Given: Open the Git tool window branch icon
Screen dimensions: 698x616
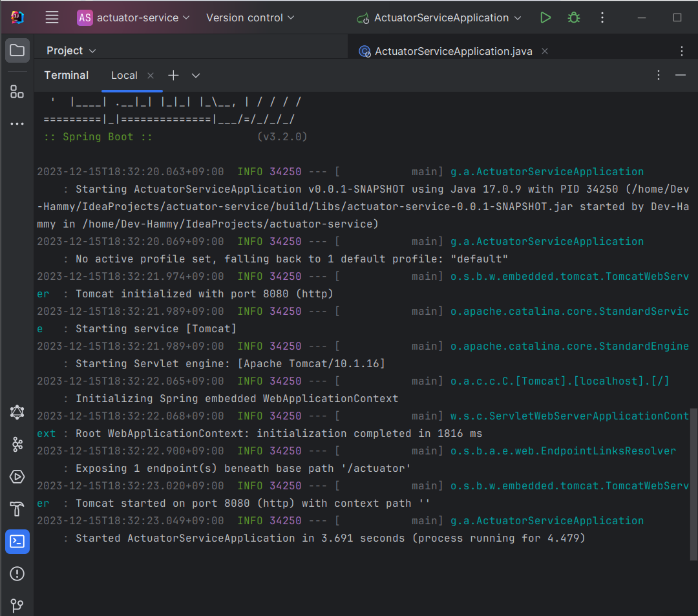Looking at the screenshot, I should point(17,606).
